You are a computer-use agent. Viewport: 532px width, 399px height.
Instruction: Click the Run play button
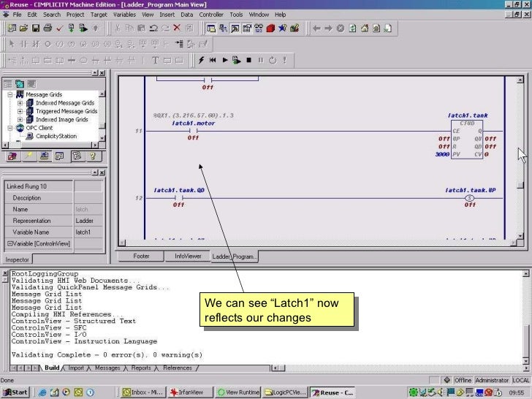(224, 61)
